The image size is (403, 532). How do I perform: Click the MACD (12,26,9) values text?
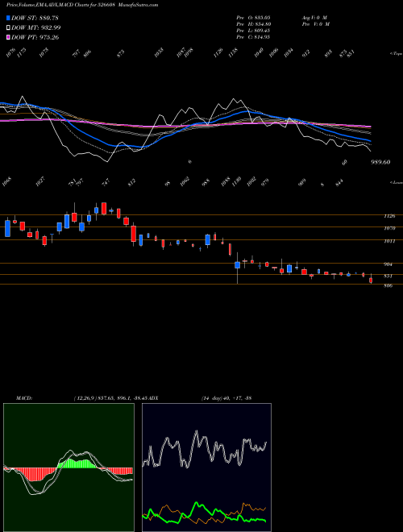[x=111, y=397]
